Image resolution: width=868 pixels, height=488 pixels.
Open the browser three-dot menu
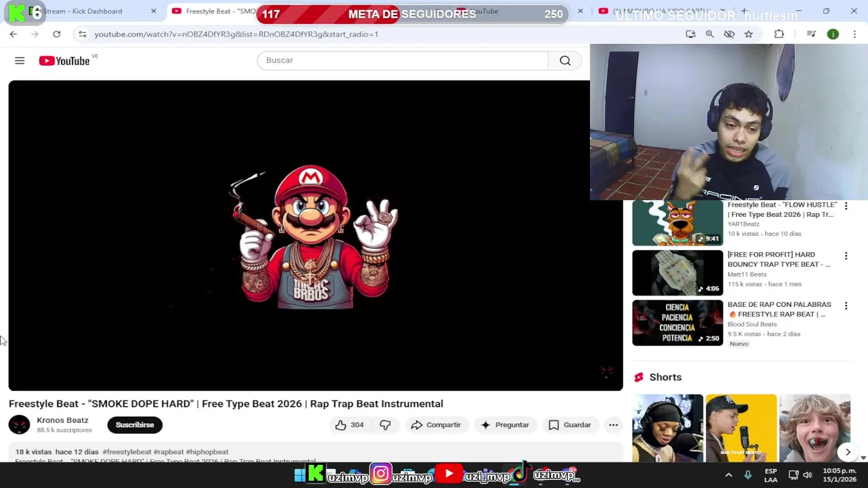click(x=854, y=34)
